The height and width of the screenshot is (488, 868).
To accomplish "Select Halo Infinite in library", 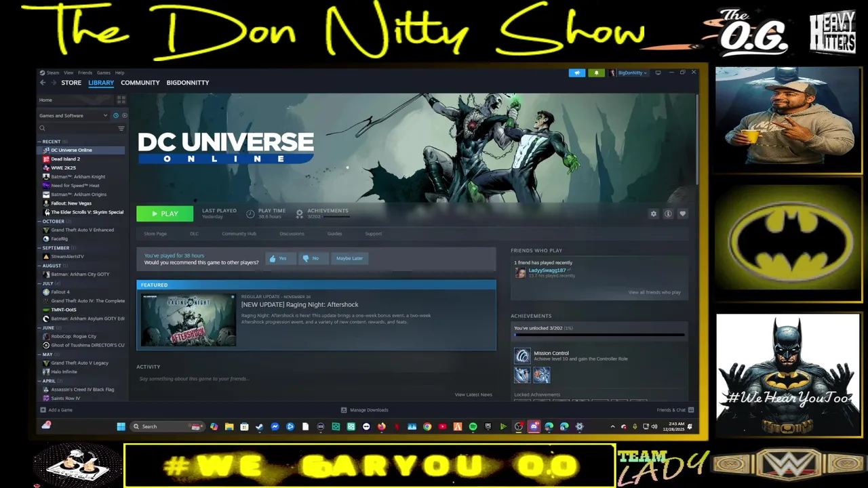I will (64, 371).
